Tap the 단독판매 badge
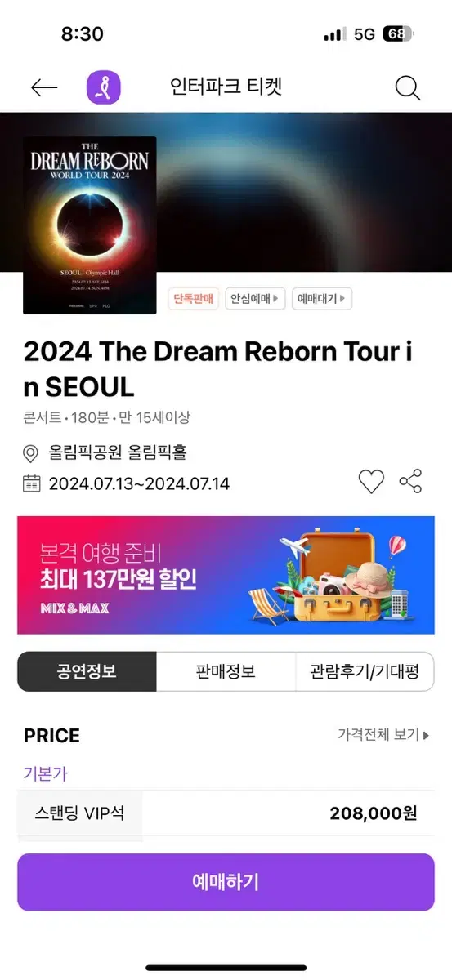The height and width of the screenshot is (980, 452). [194, 299]
